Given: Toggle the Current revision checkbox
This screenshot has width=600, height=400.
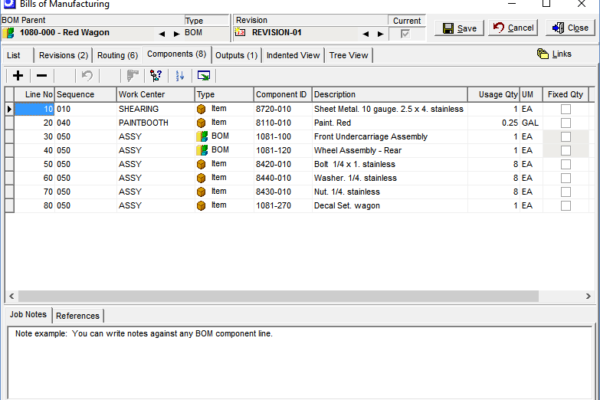Looking at the screenshot, I should (405, 34).
